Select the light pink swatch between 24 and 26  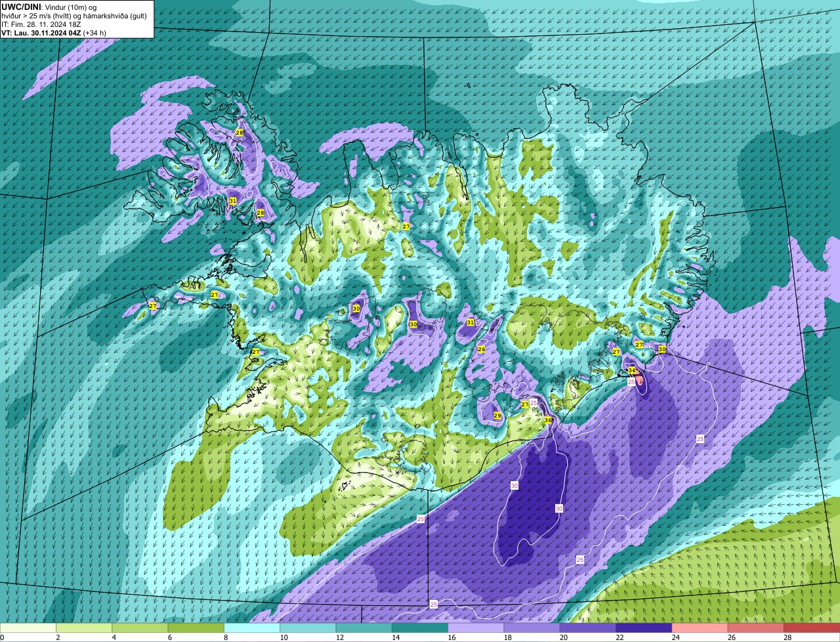pyautogui.click(x=700, y=628)
